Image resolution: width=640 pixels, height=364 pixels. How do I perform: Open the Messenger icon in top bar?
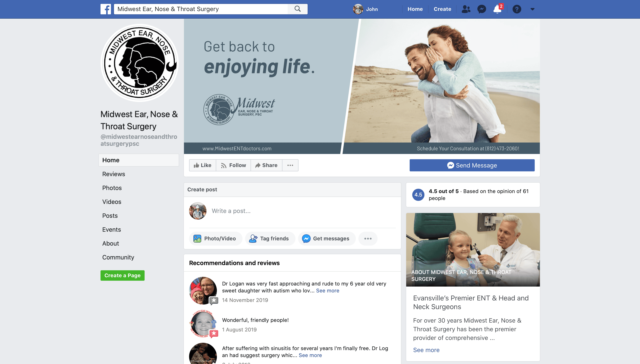pyautogui.click(x=482, y=9)
